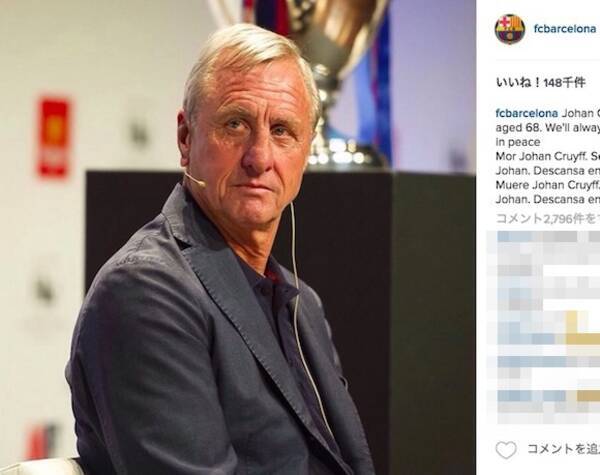Click the 'Muere Johan Cruyff' caption line
This screenshot has height=475, width=600.
[x=548, y=185]
